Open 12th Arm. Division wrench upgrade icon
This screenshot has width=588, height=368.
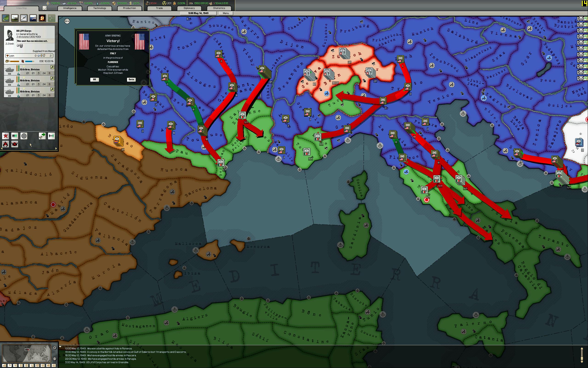click(x=52, y=67)
